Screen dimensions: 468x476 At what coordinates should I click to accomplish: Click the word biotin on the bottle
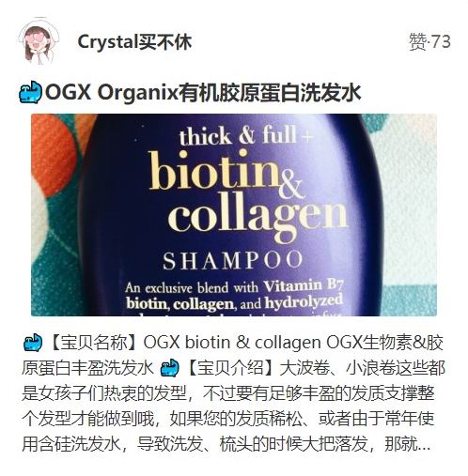(x=213, y=171)
